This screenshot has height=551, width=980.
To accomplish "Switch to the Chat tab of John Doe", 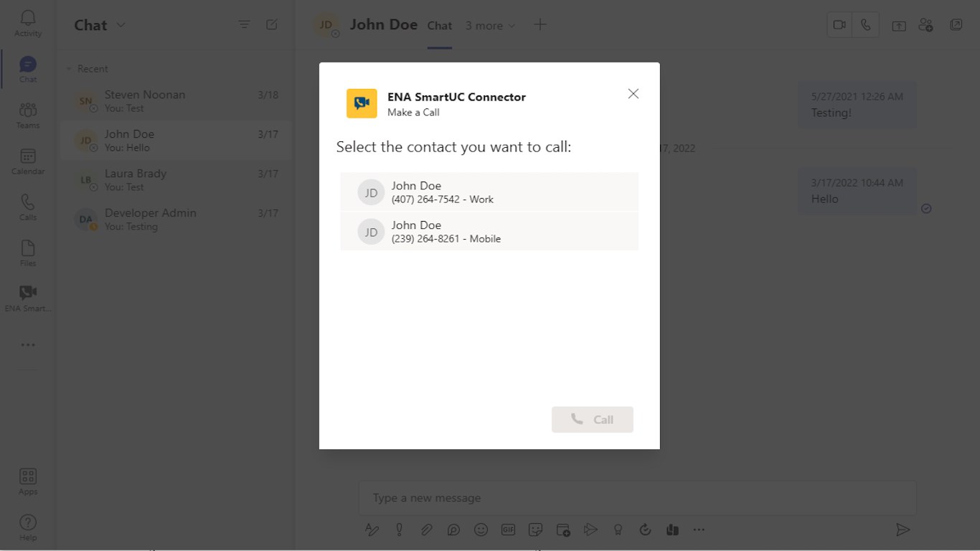I will pos(440,26).
